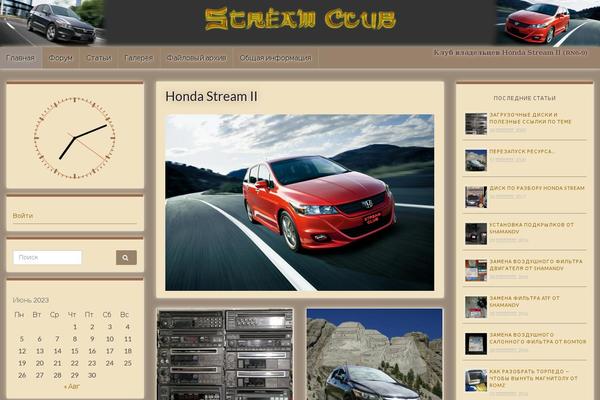This screenshot has width=600, height=400.
Task: Click the Stream Club logo banner
Action: (300, 19)
